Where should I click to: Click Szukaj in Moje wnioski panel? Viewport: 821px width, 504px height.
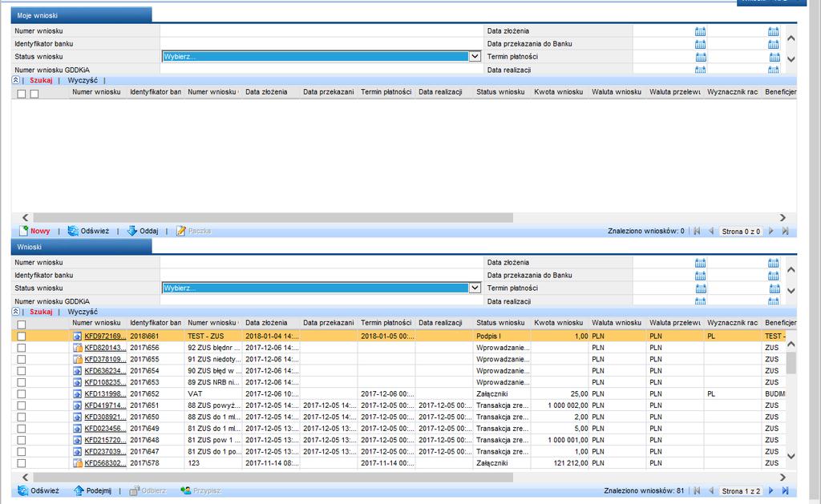click(x=41, y=80)
